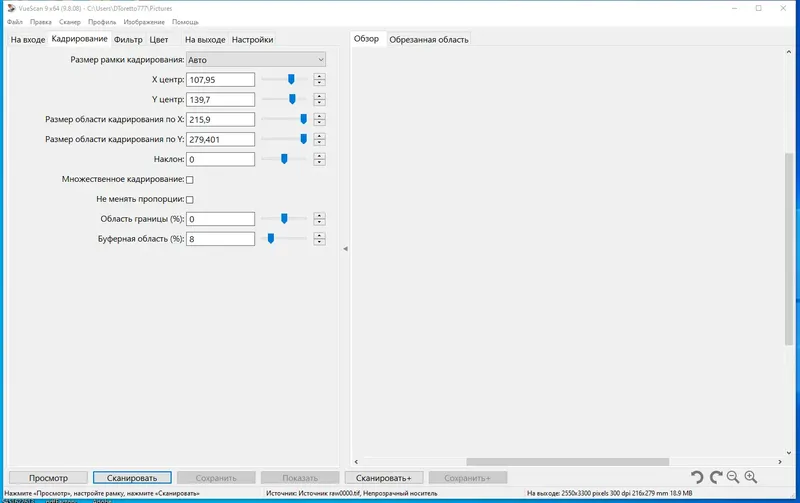Viewport: 800px width, 503px height.
Task: Open the Сканер menu
Action: click(70, 22)
